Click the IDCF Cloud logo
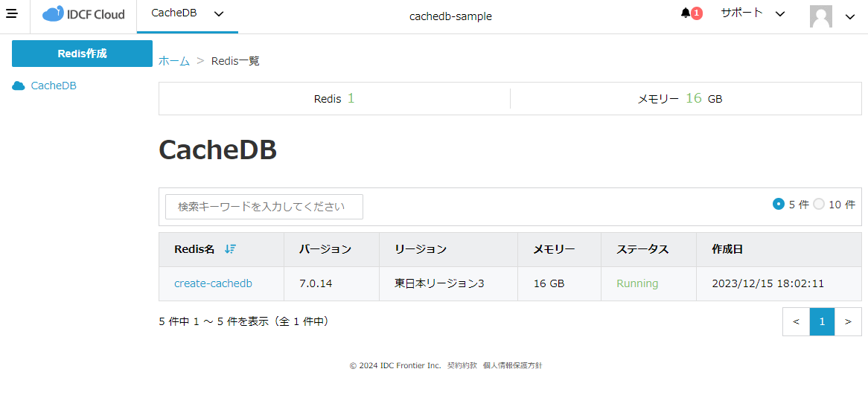868x395 pixels. (83, 15)
